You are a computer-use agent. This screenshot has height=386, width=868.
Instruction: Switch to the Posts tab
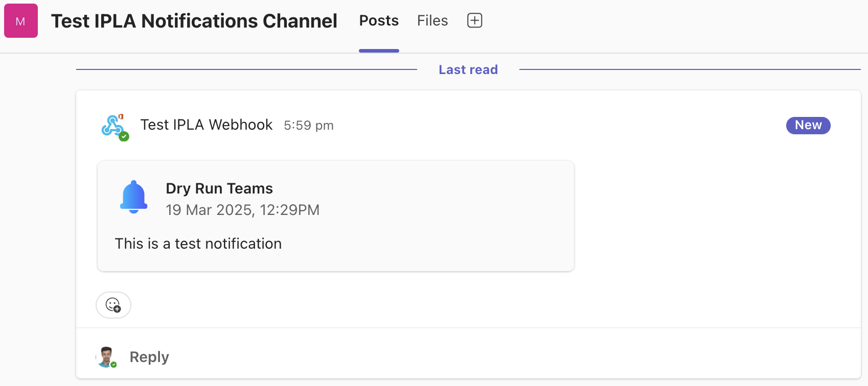379,21
